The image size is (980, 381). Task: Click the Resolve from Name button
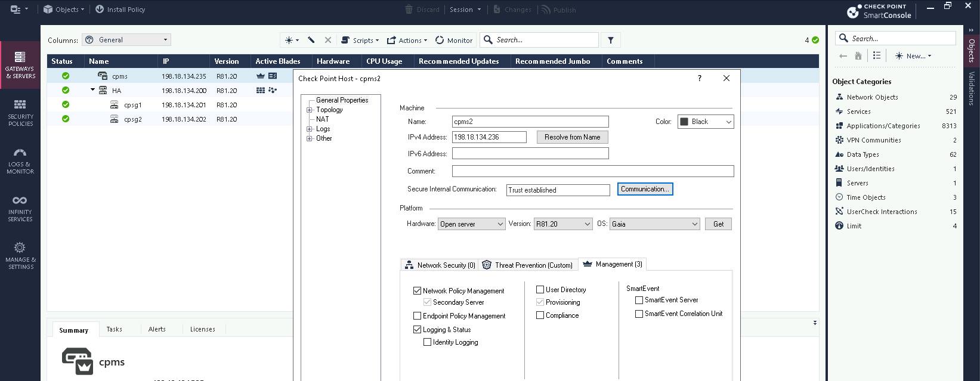[572, 137]
